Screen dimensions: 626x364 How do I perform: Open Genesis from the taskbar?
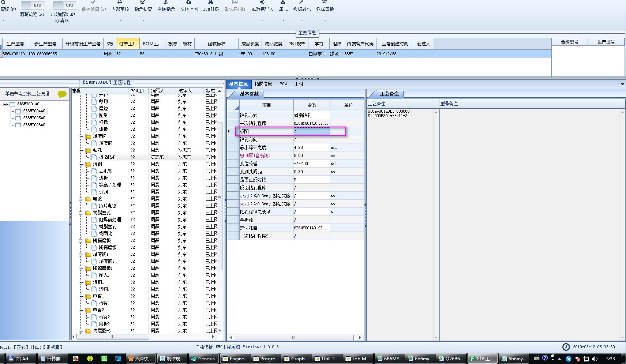point(203,359)
